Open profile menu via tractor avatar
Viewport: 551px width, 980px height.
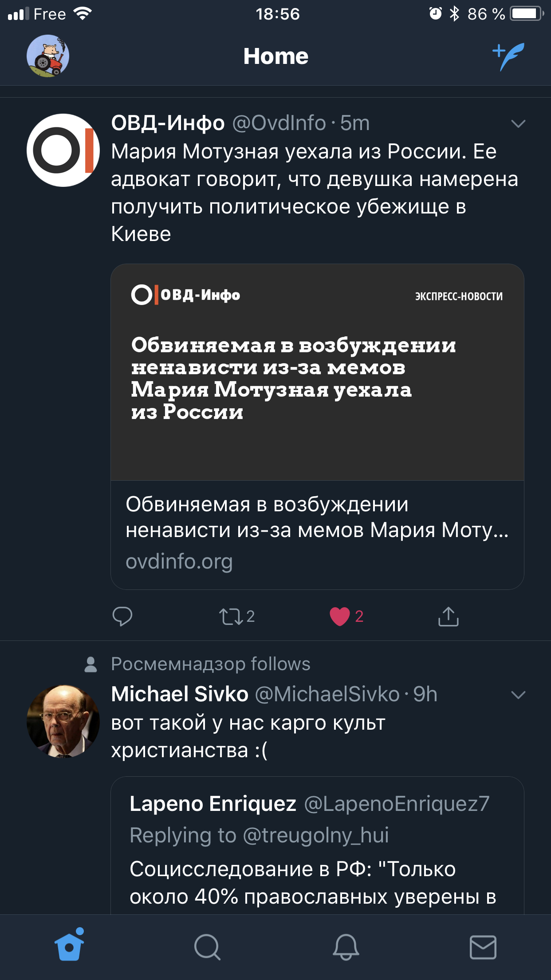click(x=48, y=56)
